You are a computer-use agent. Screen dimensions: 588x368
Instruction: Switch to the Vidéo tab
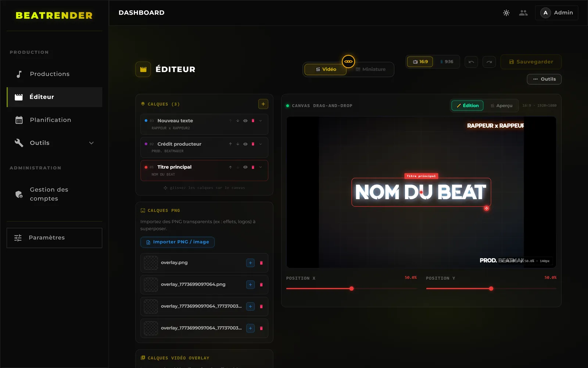326,69
